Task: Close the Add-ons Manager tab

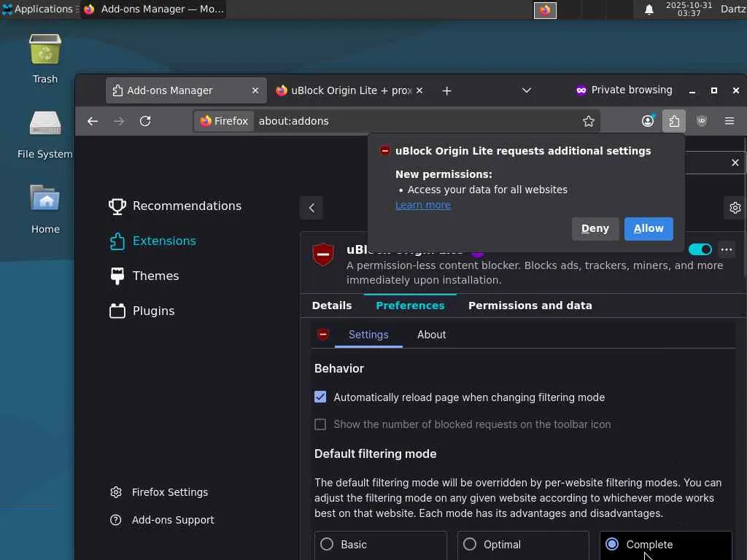Action: pyautogui.click(x=255, y=90)
